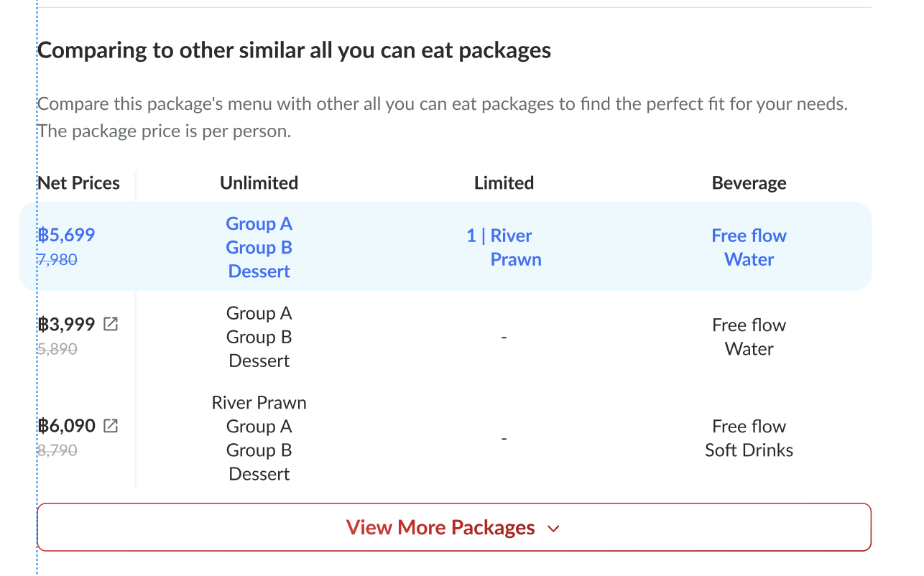Click River Prawn in the ฿6,090 row
The width and height of the screenshot is (924, 576).
tap(259, 403)
